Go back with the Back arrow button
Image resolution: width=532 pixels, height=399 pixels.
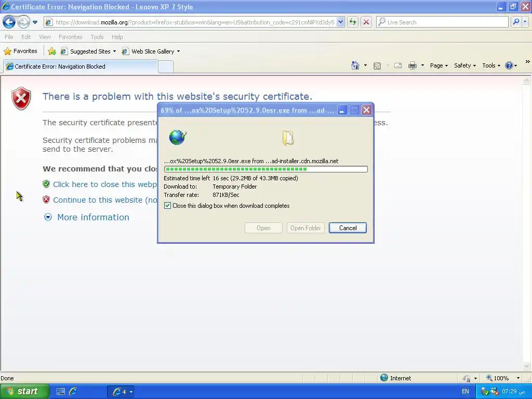(9, 22)
